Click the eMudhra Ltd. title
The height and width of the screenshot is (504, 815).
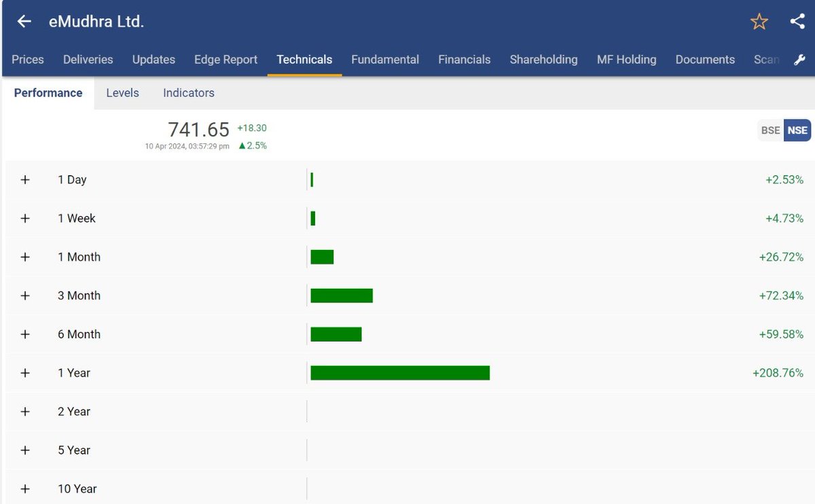point(96,22)
